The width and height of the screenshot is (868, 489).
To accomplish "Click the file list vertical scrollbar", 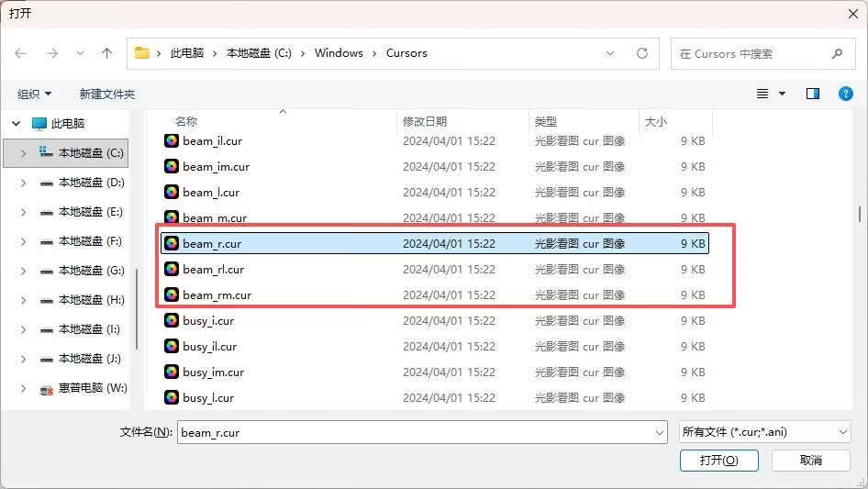I will coord(859,214).
